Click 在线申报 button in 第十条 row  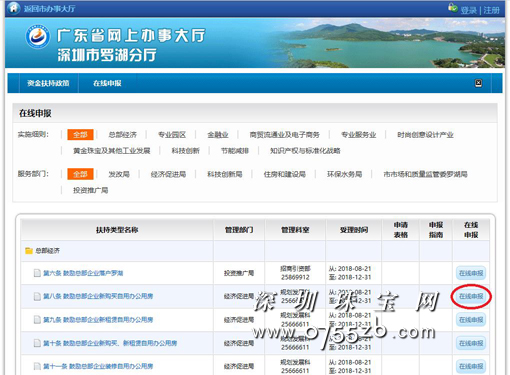(471, 343)
